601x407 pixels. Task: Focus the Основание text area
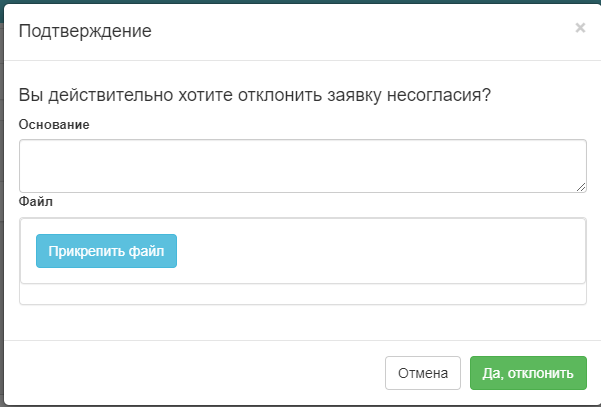tap(303, 166)
